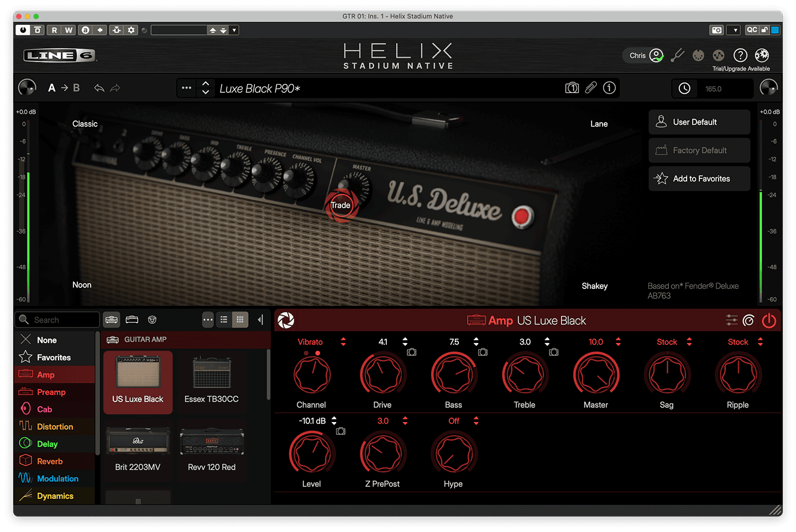Toggle the host bypass power button
This screenshot has width=796, height=532.
[23, 30]
